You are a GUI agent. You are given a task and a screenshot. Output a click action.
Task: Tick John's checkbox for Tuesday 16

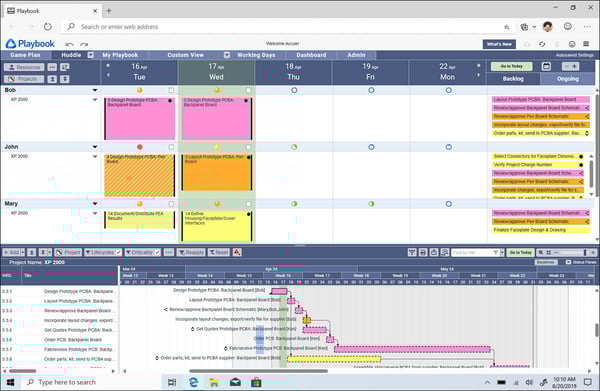171,147
